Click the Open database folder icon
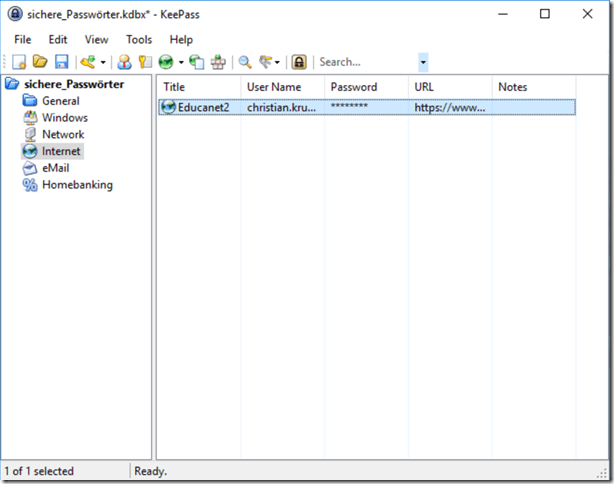Viewport: 614px width, 484px height. [39, 62]
